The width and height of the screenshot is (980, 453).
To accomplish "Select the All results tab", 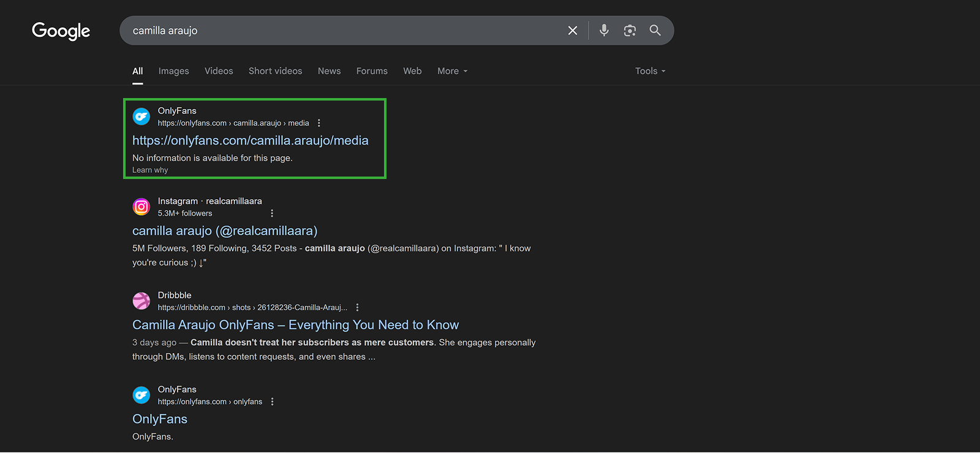I will tap(138, 71).
